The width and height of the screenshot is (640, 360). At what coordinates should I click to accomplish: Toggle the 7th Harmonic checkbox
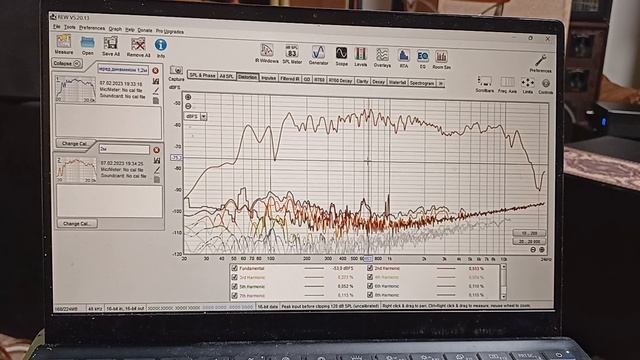(234, 295)
